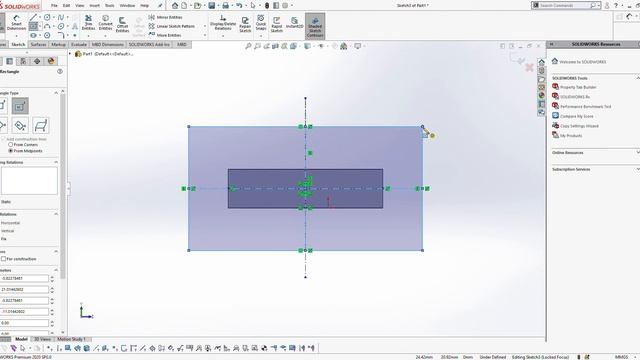Expand the Part1 feature tree node
Viewport: 640px width, 360px height.
click(70, 53)
